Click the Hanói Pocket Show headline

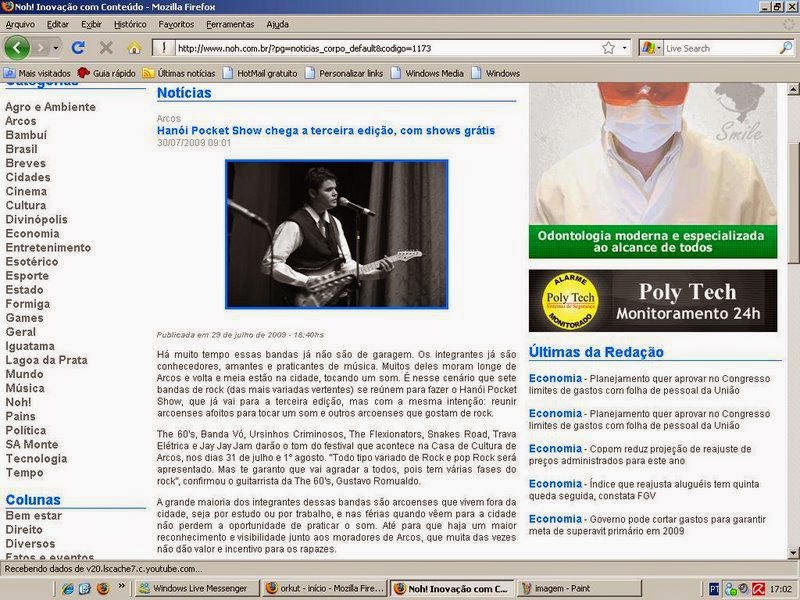[326, 131]
